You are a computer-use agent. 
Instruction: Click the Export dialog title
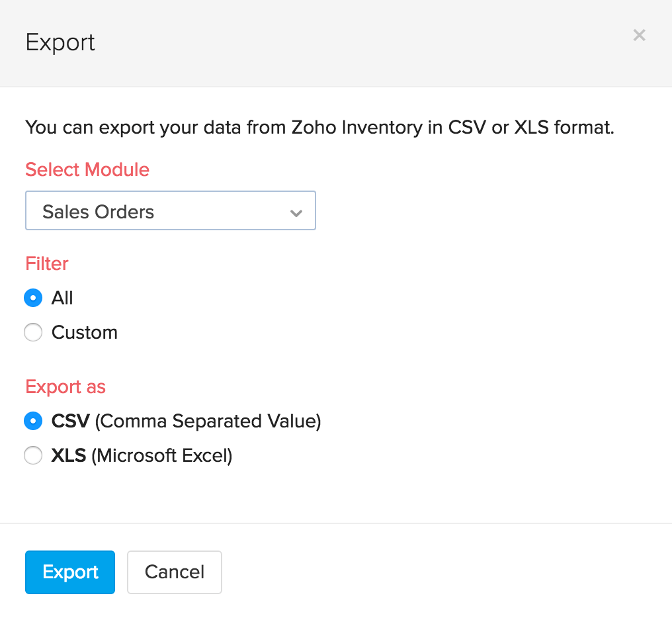pyautogui.click(x=60, y=42)
